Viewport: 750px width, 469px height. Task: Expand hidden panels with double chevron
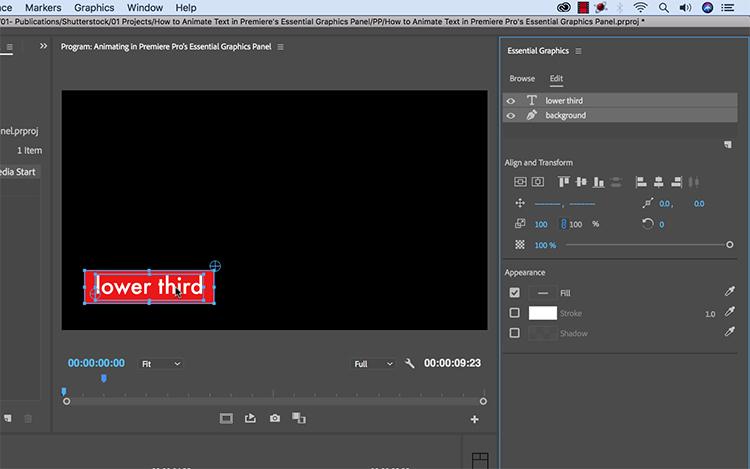click(44, 46)
